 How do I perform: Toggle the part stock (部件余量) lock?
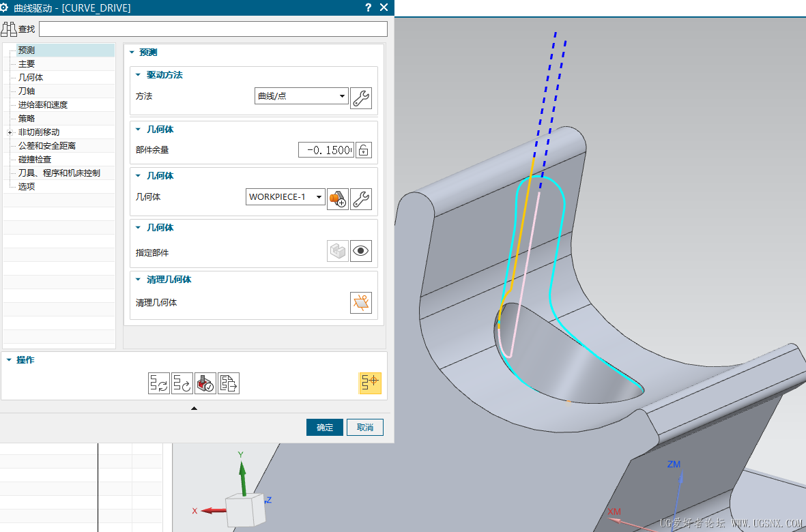[x=364, y=150]
